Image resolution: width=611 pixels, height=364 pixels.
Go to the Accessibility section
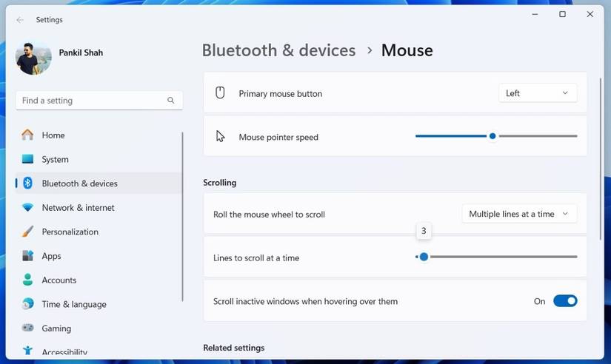[x=64, y=352]
